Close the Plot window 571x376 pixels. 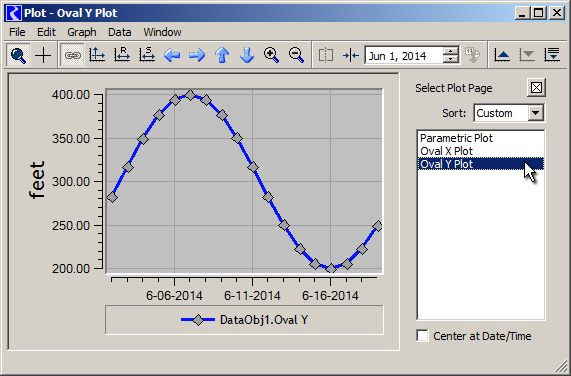pyautogui.click(x=557, y=13)
